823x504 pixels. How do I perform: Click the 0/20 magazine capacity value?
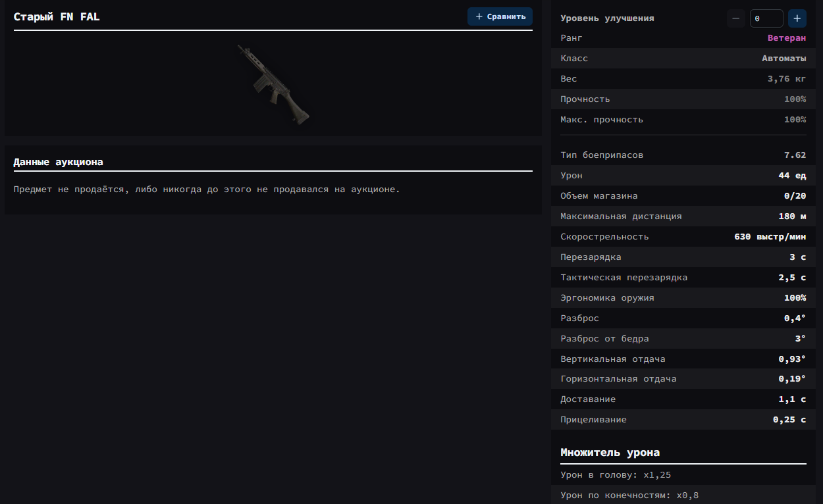pyautogui.click(x=795, y=196)
